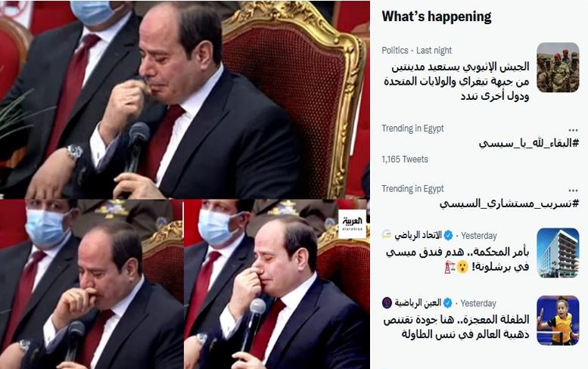Click verified badge next to العين الرياضية
The image size is (588, 369).
[447, 302]
